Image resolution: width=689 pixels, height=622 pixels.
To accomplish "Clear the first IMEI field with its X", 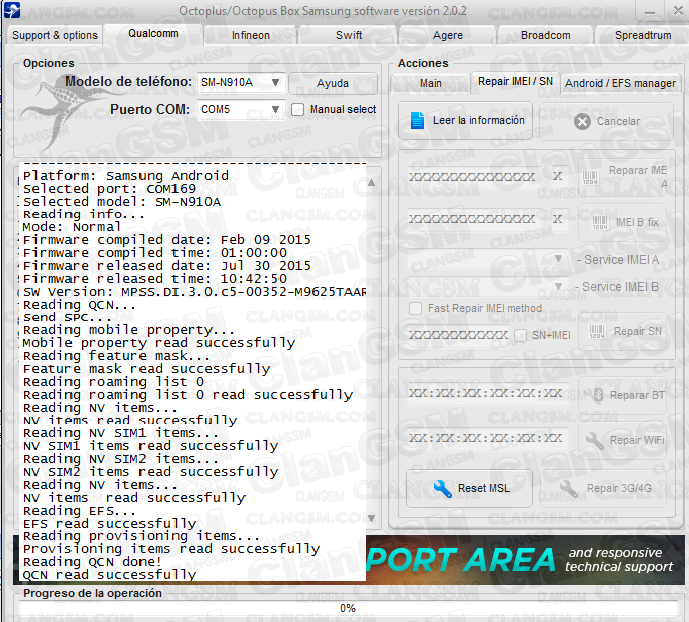I will pyautogui.click(x=557, y=176).
